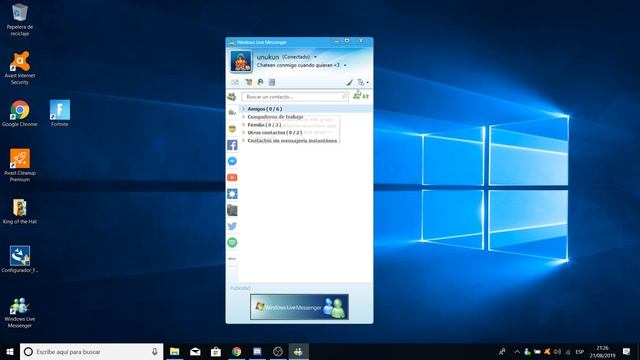Open the smiley face sidebar icon
The height and width of the screenshot is (360, 640).
[232, 129]
